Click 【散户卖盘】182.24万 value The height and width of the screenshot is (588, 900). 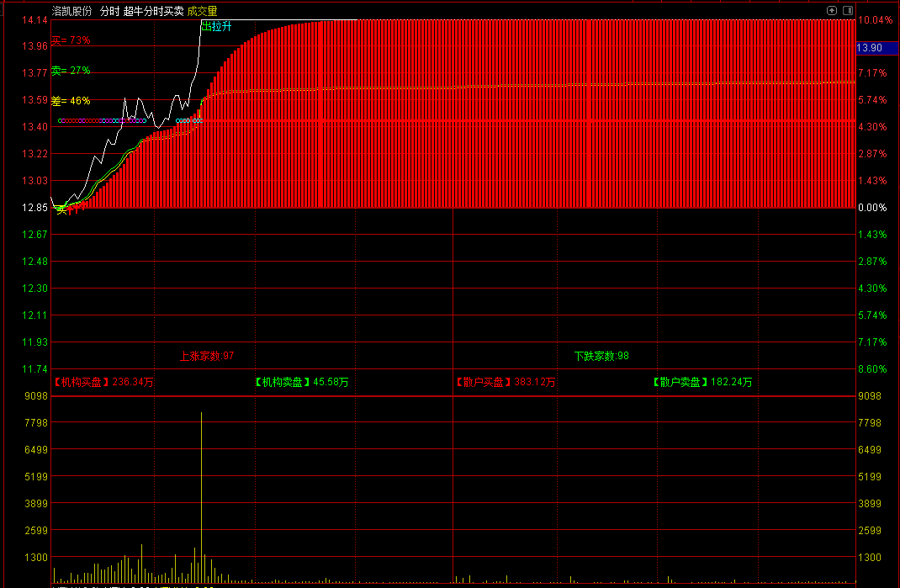point(702,382)
